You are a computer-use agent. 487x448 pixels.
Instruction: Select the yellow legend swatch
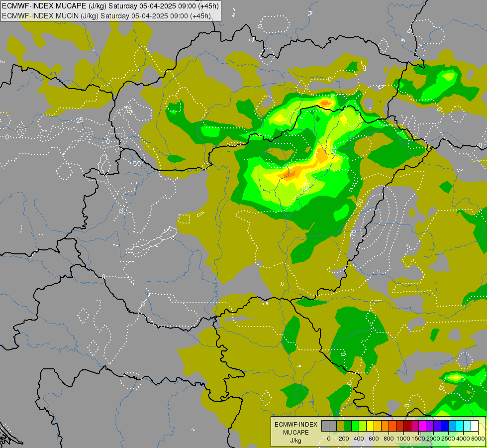click(370, 426)
